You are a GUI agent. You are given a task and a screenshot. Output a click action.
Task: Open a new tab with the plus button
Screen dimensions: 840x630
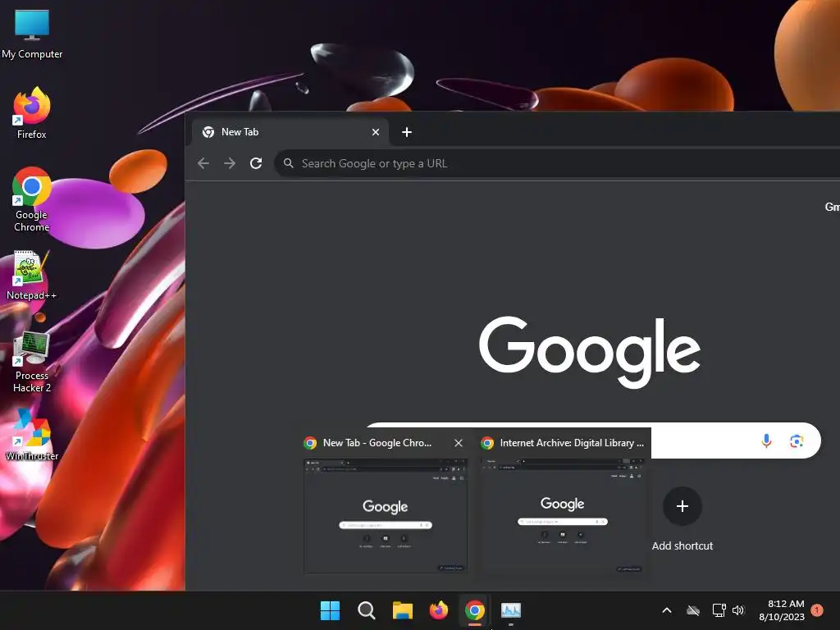(x=407, y=132)
